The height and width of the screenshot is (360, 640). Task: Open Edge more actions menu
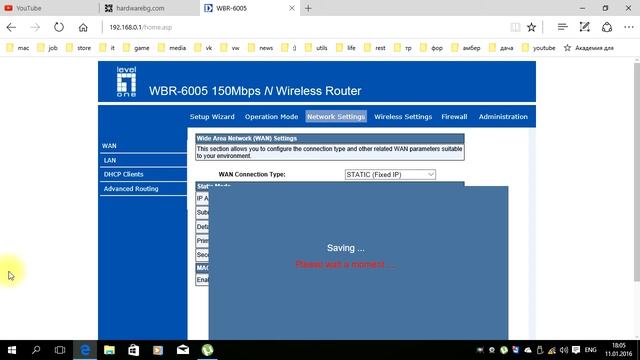pos(629,27)
